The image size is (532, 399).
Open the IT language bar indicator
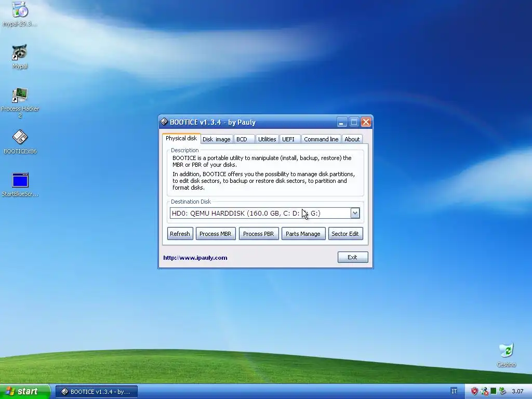pos(454,391)
